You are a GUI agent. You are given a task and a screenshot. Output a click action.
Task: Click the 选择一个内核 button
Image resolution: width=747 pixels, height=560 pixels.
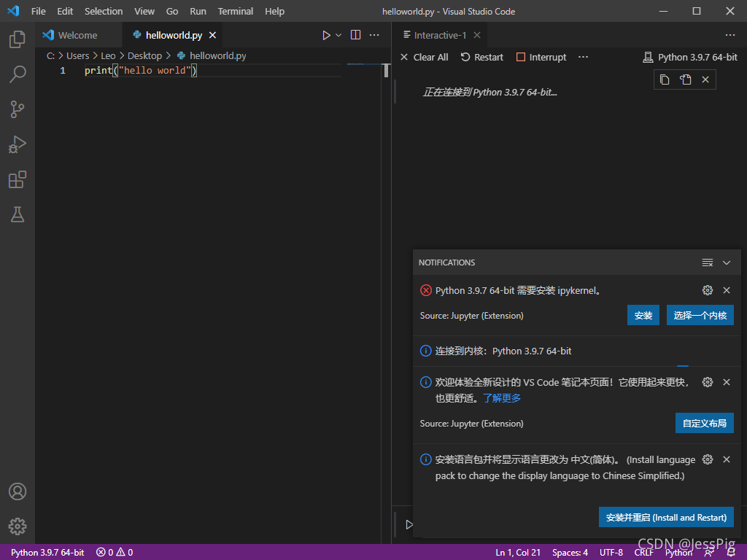click(x=700, y=315)
